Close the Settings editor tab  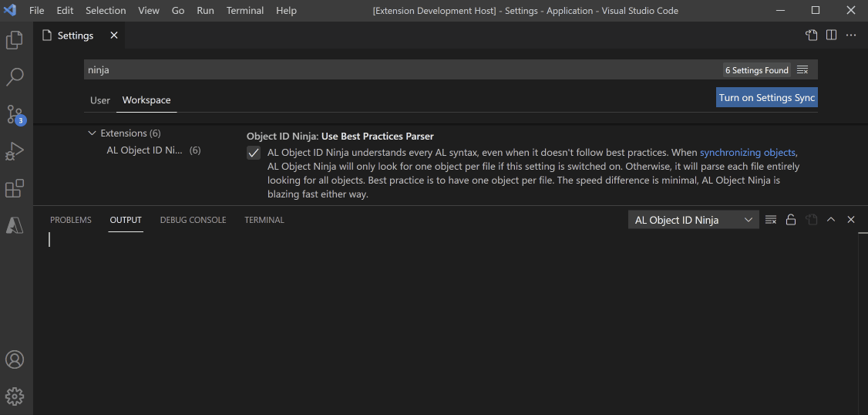[114, 35]
